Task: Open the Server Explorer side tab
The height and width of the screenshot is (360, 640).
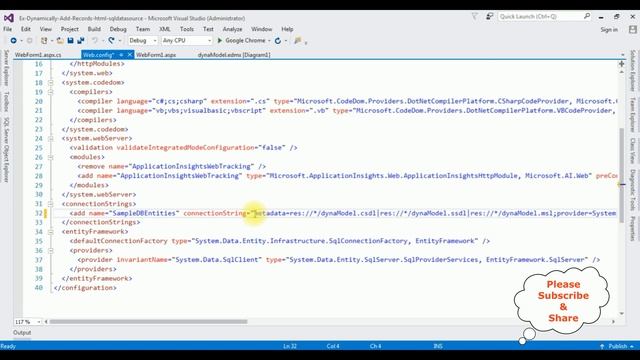Action: (x=6, y=67)
